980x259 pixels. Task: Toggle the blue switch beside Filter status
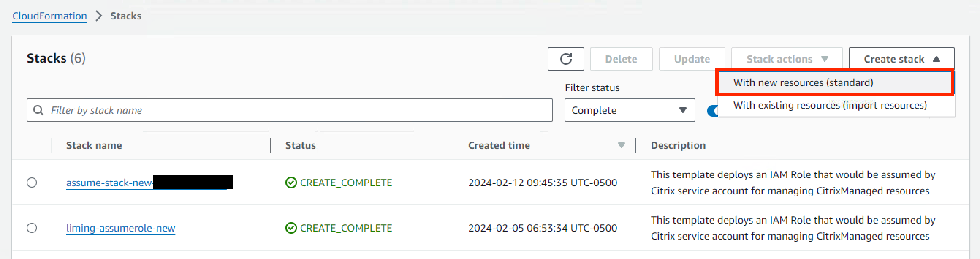pos(712,111)
